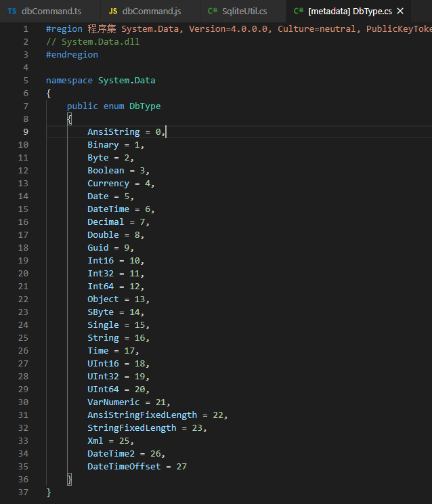Click the public keyword on line 7
Screen dimensions: 432x504
[x=82, y=106]
